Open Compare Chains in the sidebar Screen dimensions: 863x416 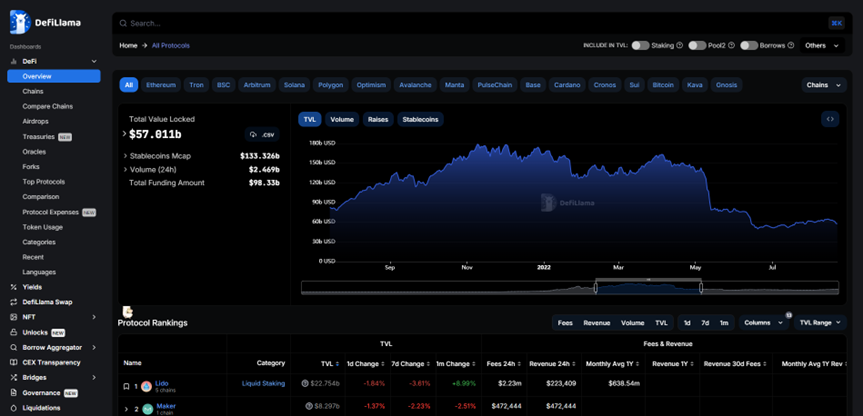pyautogui.click(x=47, y=107)
